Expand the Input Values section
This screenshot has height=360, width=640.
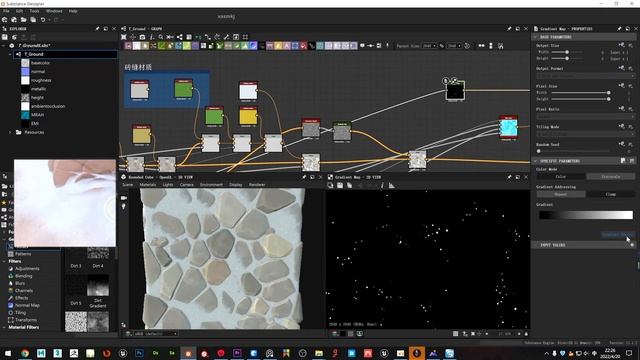pyautogui.click(x=535, y=245)
